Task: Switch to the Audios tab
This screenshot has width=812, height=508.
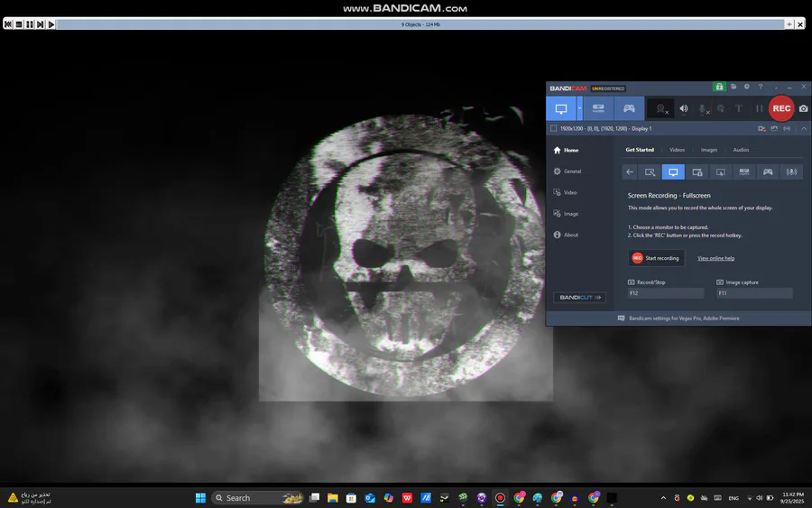Action: (x=741, y=150)
